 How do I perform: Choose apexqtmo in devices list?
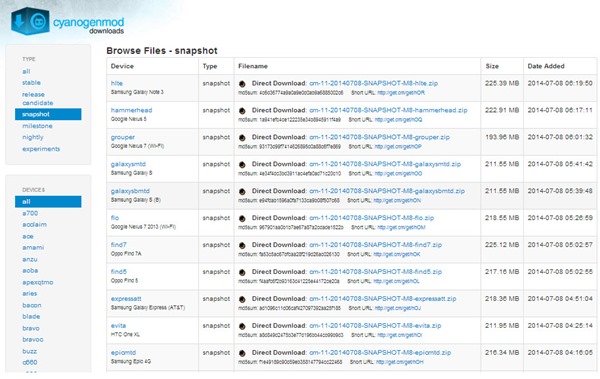pos(38,282)
